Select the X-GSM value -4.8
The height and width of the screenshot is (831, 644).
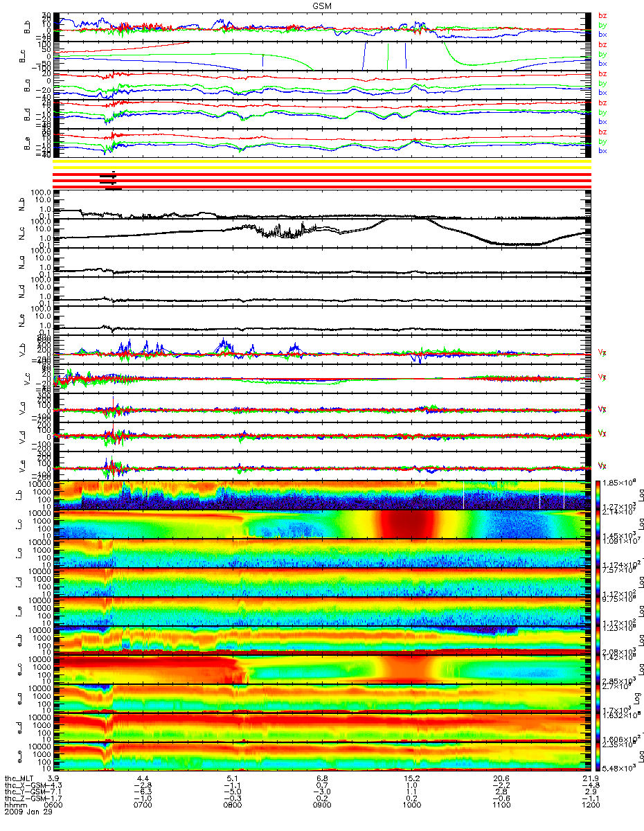pyautogui.click(x=590, y=786)
